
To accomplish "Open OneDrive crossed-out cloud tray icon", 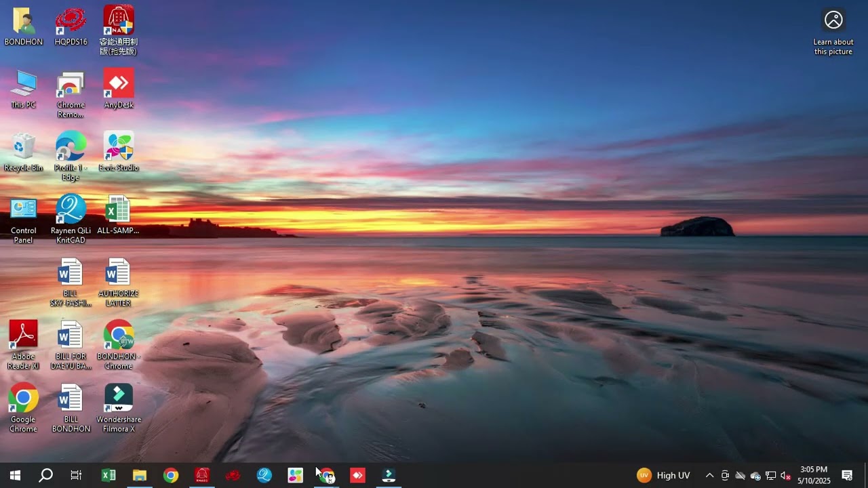I will coord(741,475).
